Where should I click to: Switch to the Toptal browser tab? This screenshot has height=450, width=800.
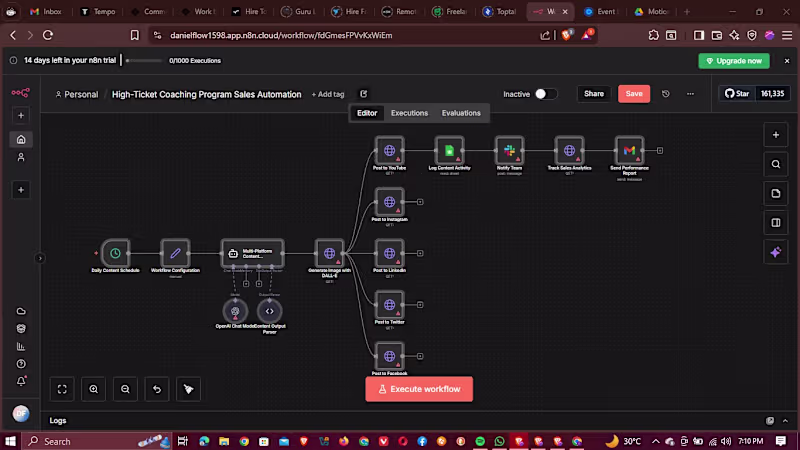click(501, 11)
